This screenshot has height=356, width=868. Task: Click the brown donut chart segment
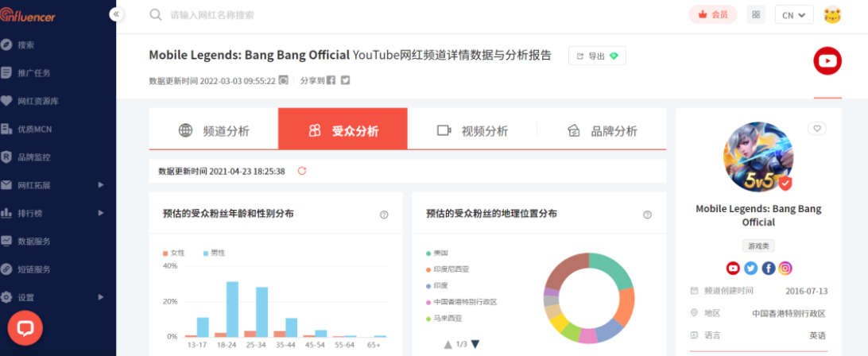(565, 269)
